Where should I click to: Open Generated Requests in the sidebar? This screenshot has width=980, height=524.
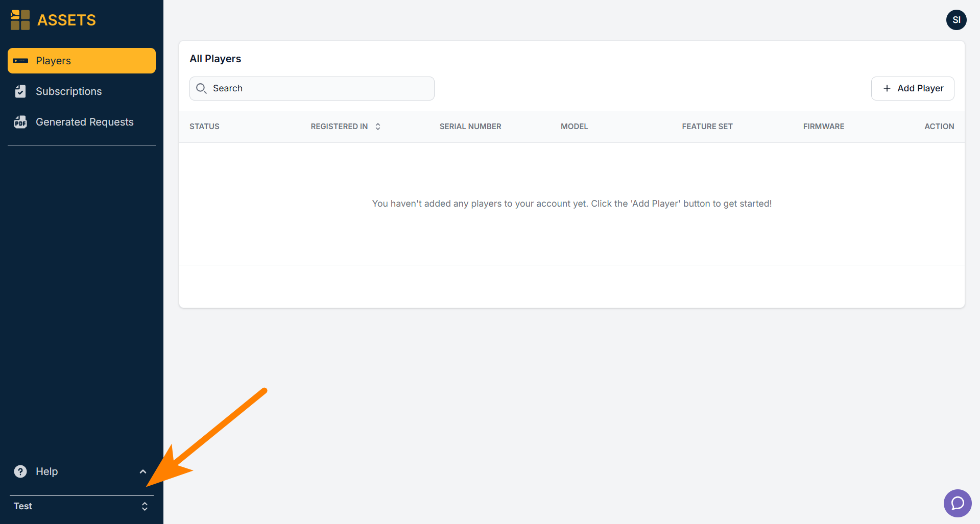pos(82,122)
